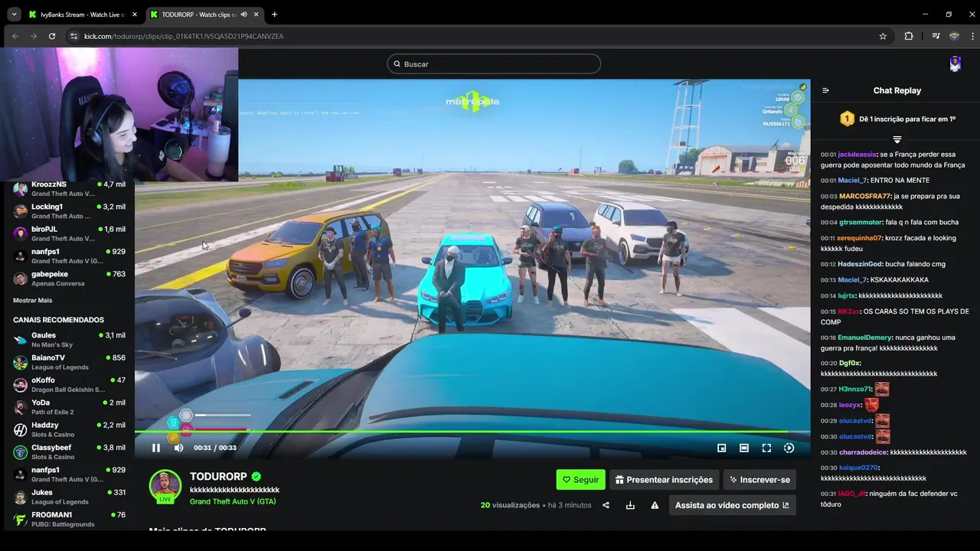The image size is (980, 551).
Task: Click chat username xerequinha07
Action: 859,238
